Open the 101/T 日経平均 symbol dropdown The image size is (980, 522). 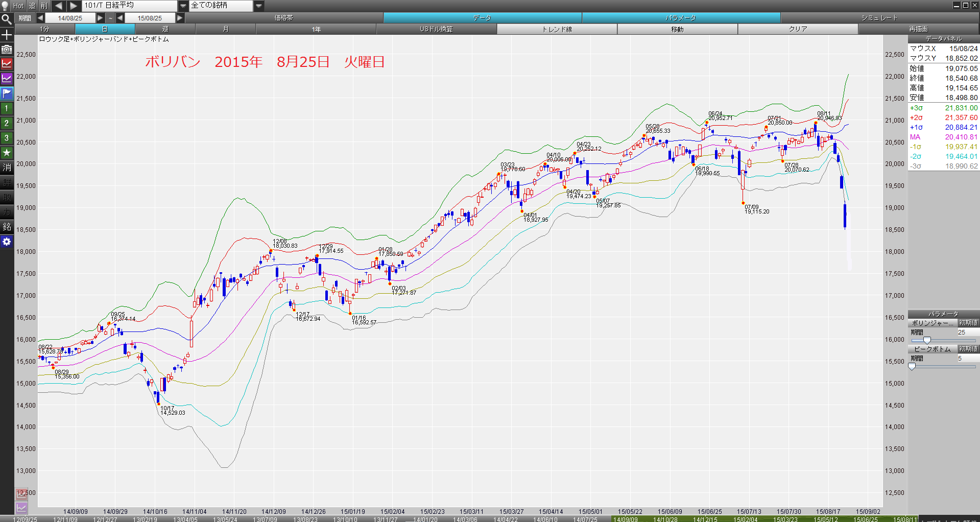pos(183,6)
